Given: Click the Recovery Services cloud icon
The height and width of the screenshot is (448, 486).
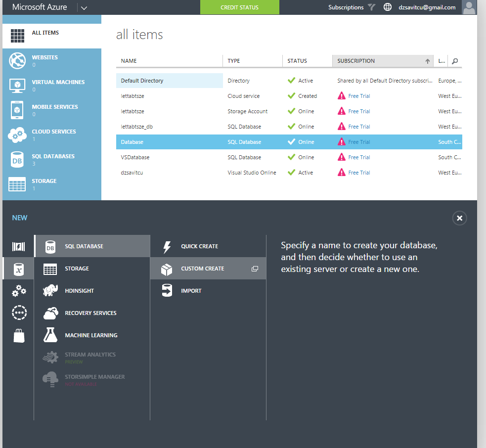Looking at the screenshot, I should (51, 313).
